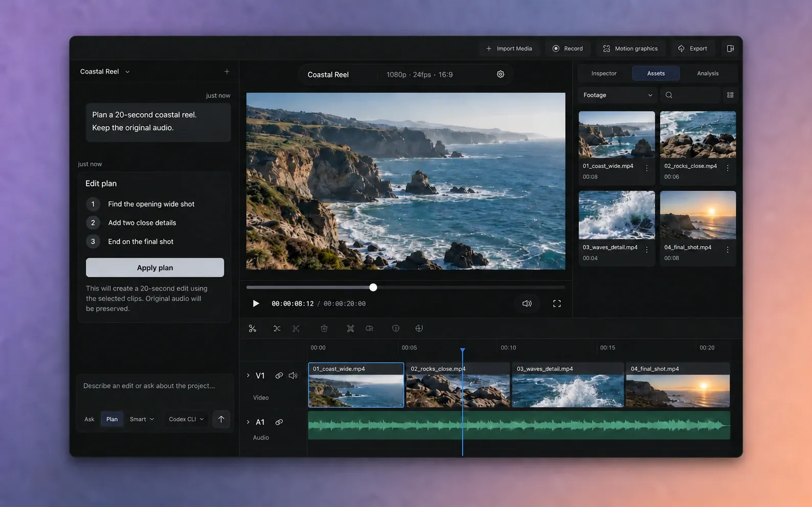
Task: Expand the A1 audio track
Action: pos(248,422)
